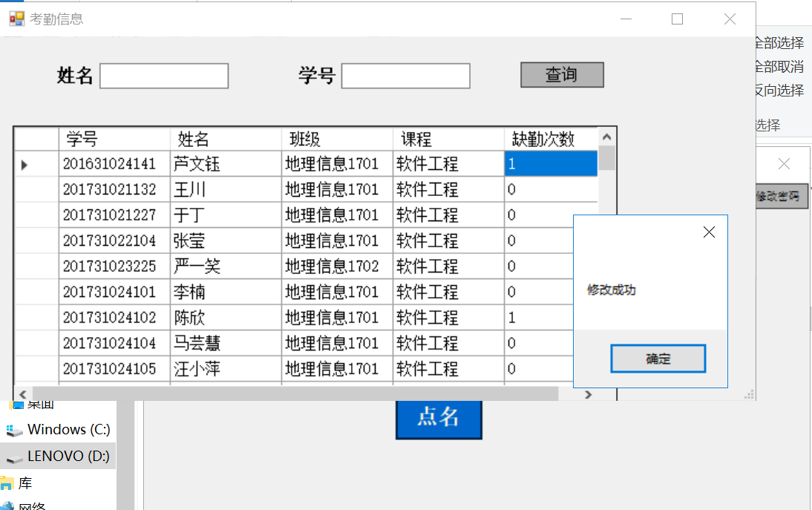Select name cell 严一笑

[226, 266]
